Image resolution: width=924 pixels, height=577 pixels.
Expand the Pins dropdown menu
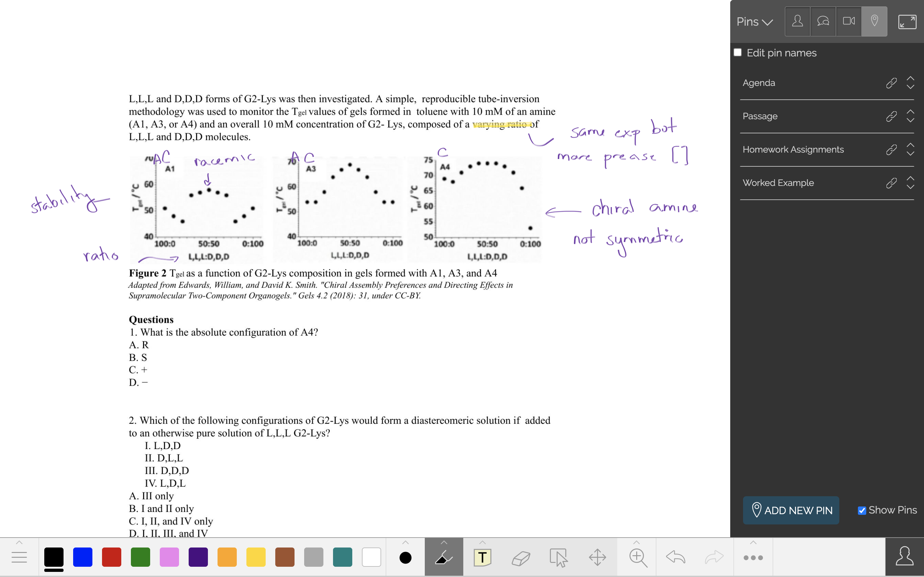755,22
